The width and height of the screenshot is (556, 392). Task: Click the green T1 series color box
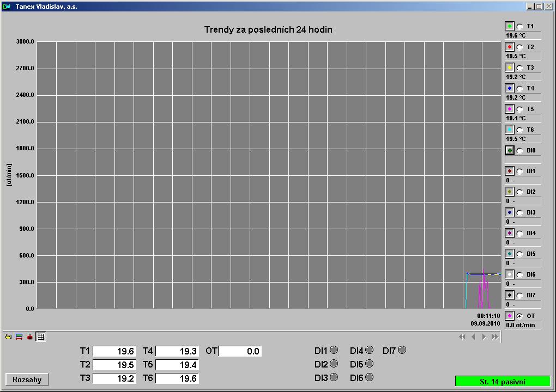[x=510, y=26]
